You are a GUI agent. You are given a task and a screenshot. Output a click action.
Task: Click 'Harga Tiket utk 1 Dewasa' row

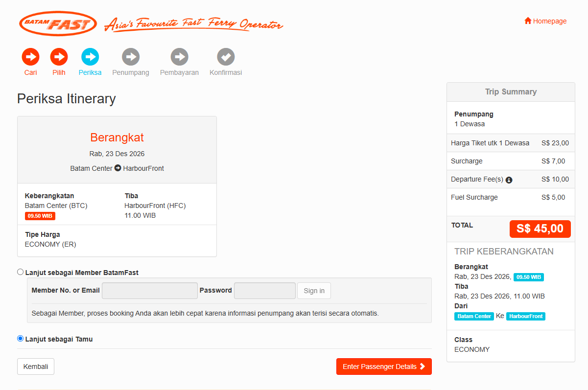[511, 143]
